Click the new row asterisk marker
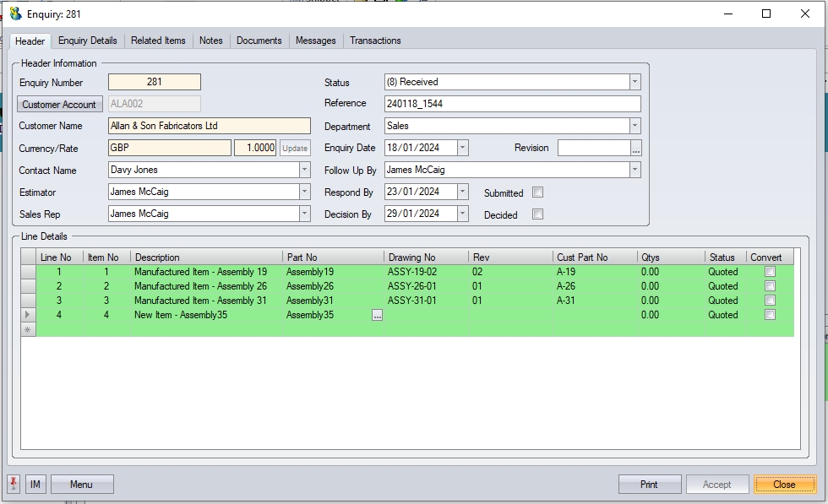Screen dimensions: 828x504 pos(29,329)
